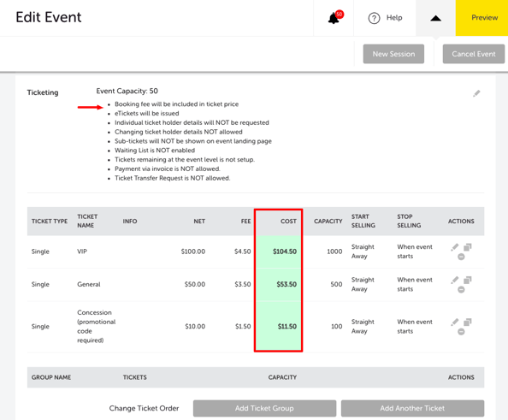This screenshot has width=508, height=420.
Task: Remove the Concession ticket with the minus icon
Action: (461, 332)
